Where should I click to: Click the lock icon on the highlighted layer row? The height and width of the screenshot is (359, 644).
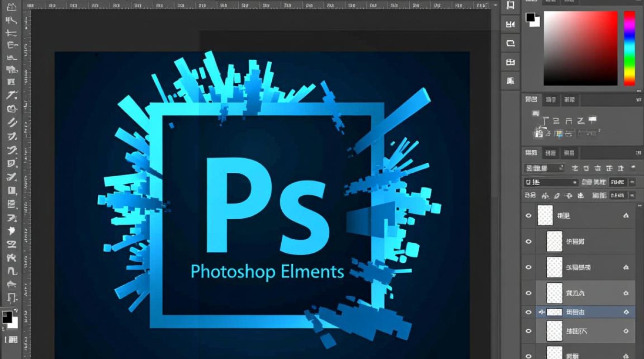[626, 312]
